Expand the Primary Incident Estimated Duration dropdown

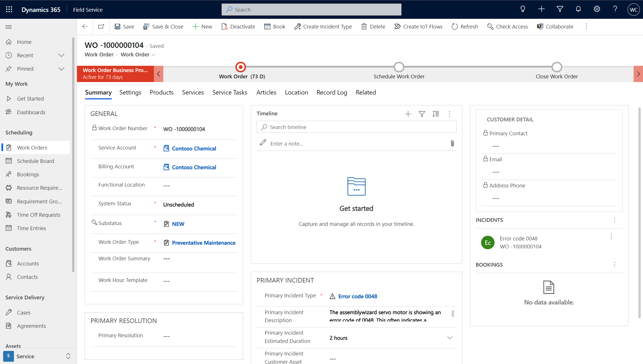pos(450,338)
